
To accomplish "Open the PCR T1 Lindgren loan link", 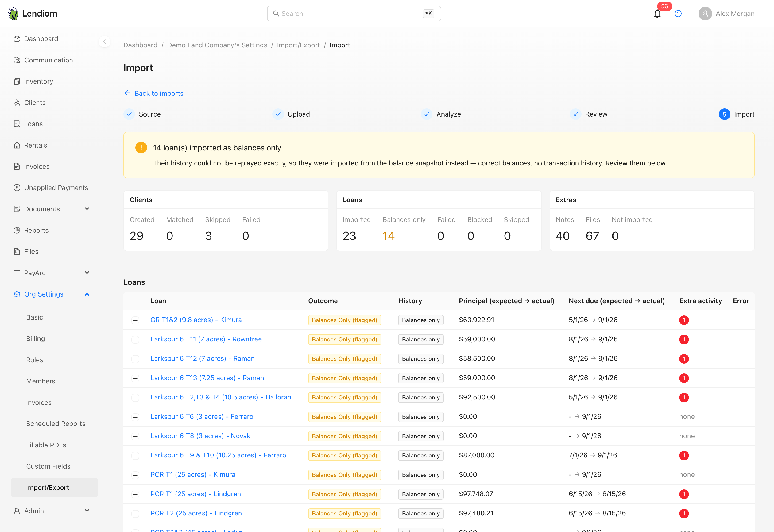I will pyautogui.click(x=195, y=494).
